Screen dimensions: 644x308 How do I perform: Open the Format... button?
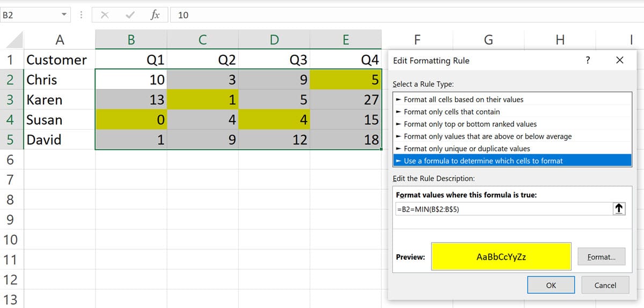pyautogui.click(x=602, y=257)
